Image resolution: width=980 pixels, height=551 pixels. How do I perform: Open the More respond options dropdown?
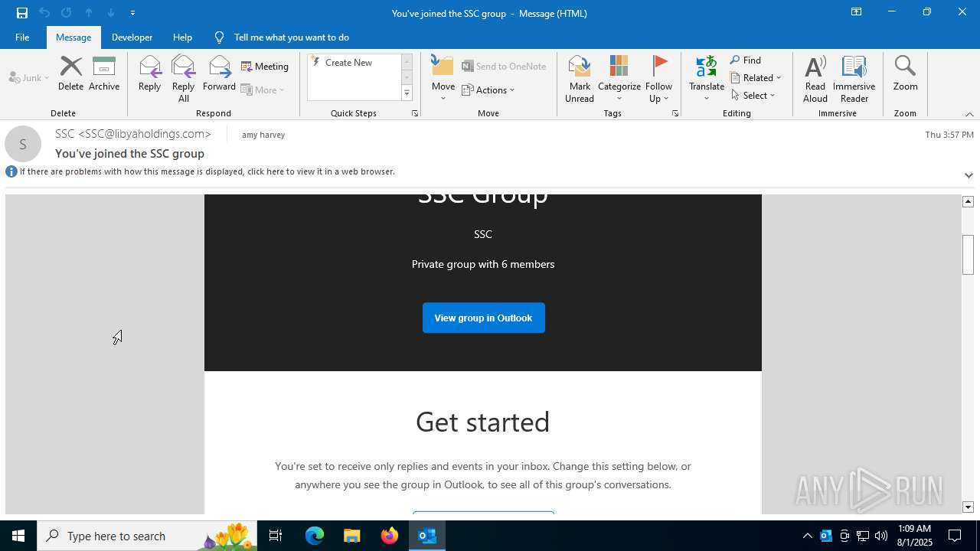(263, 90)
